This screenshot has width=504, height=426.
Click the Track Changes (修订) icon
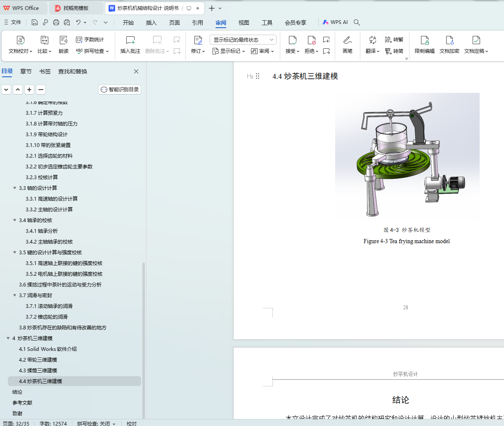198,40
